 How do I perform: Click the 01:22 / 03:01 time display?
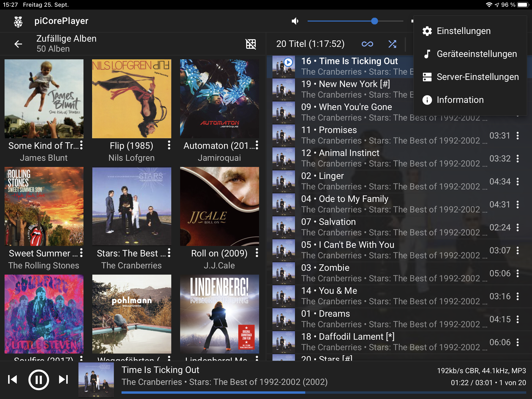tap(472, 383)
